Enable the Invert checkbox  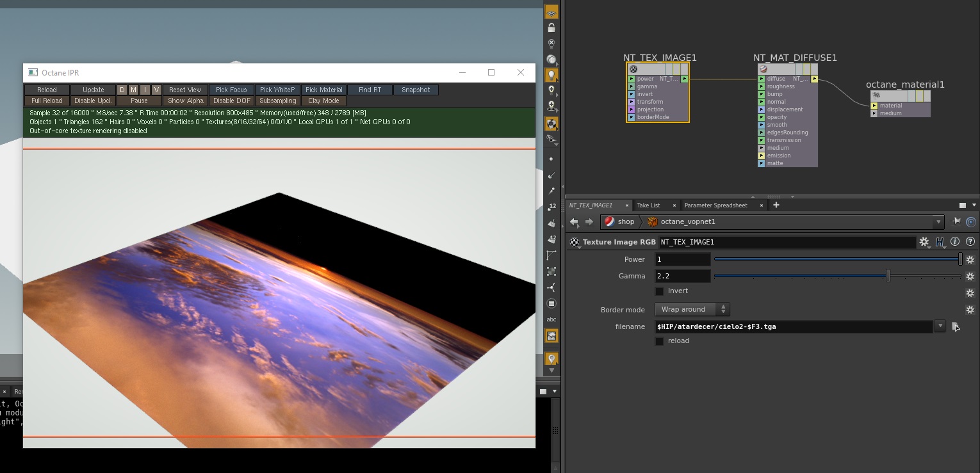tap(660, 291)
